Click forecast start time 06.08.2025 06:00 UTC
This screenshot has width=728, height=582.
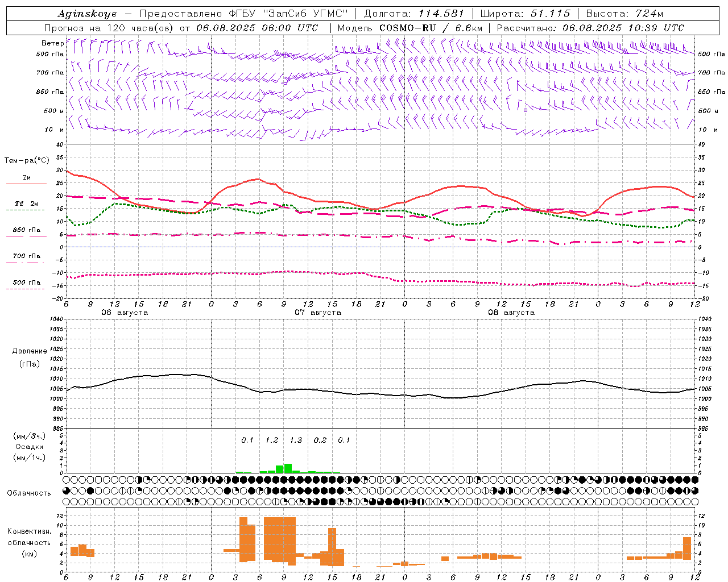[257, 28]
